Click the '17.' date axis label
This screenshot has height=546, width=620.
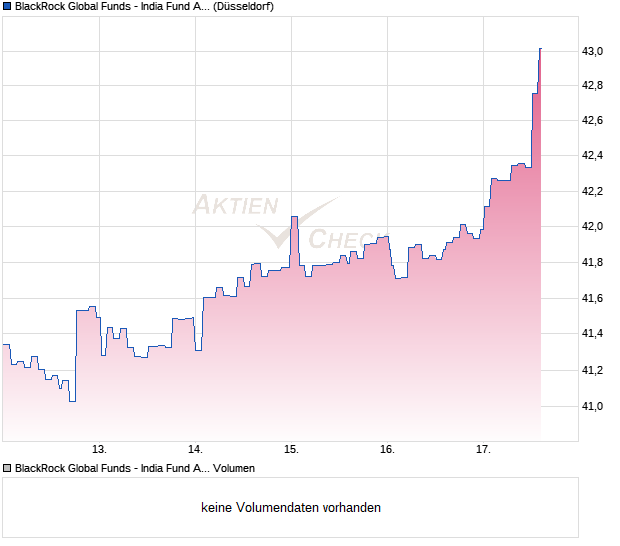point(483,450)
